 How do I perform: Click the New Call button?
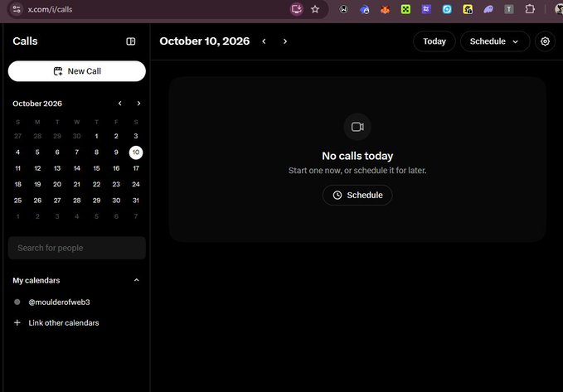[77, 71]
